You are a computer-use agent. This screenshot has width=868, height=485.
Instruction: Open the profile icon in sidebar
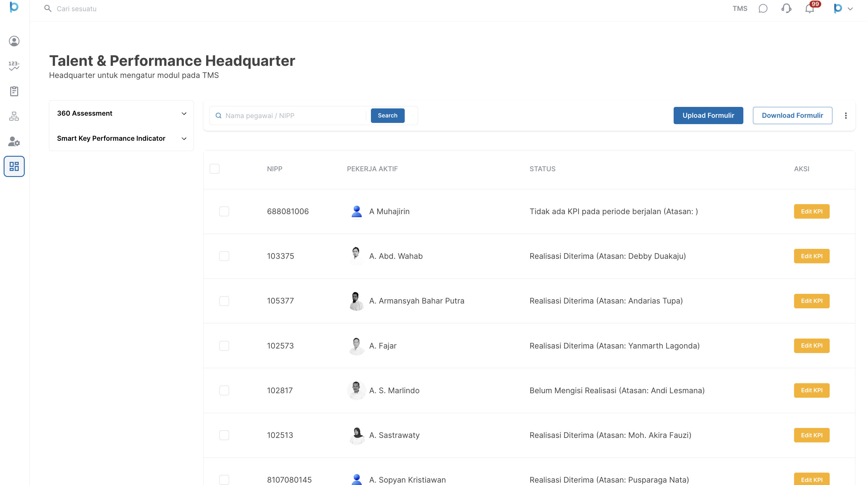pyautogui.click(x=14, y=41)
